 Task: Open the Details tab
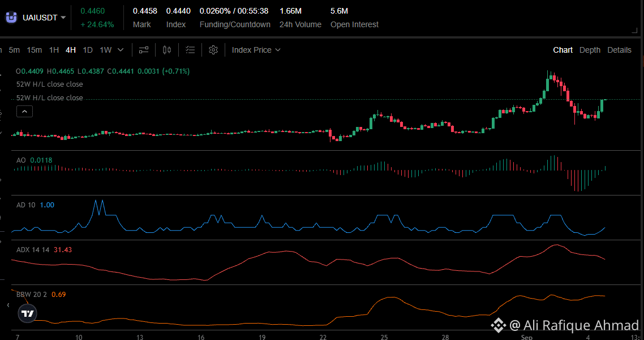pos(619,50)
